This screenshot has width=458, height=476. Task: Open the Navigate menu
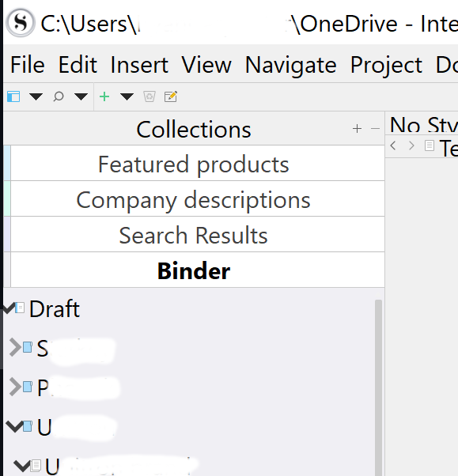pyautogui.click(x=290, y=65)
